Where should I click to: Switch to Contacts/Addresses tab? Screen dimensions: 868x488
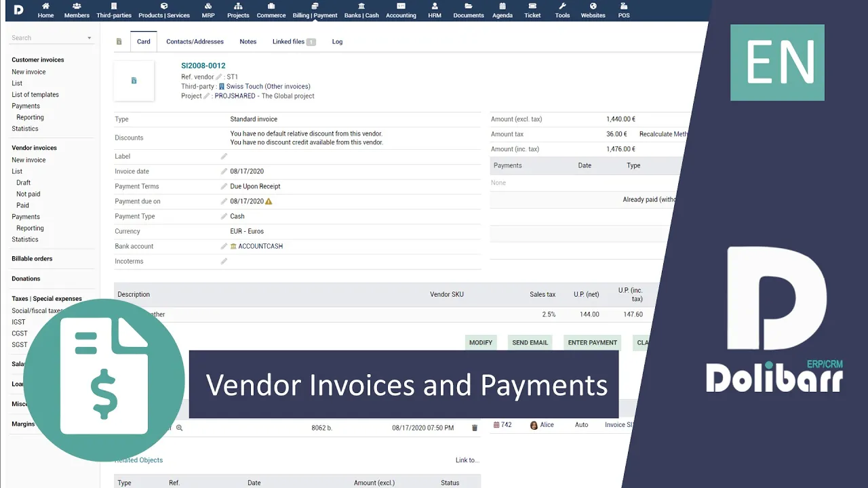coord(195,41)
